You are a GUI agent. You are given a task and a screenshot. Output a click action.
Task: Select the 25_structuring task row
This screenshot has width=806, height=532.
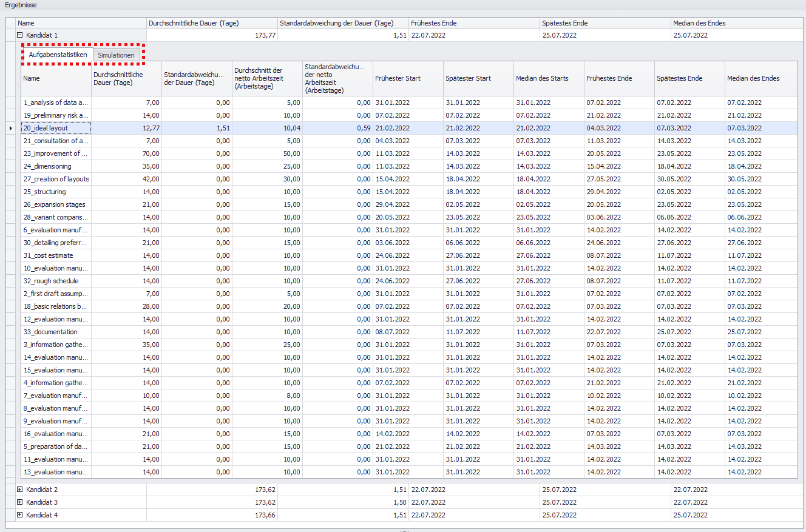click(44, 192)
